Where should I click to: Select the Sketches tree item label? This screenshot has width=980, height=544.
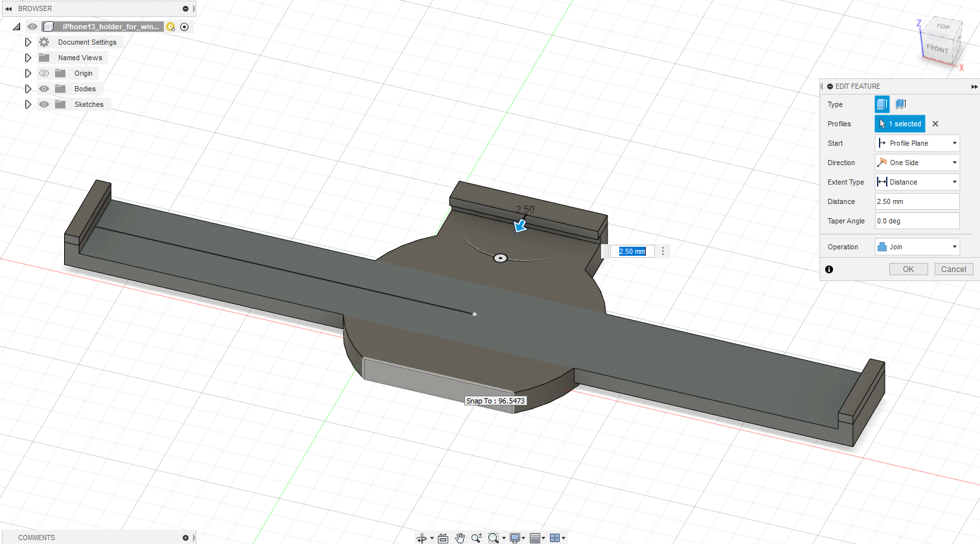(x=89, y=104)
